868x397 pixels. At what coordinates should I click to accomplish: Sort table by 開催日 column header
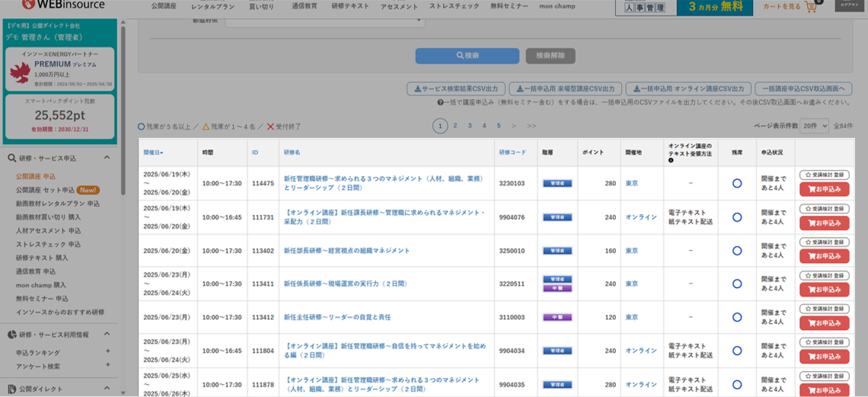coord(153,152)
